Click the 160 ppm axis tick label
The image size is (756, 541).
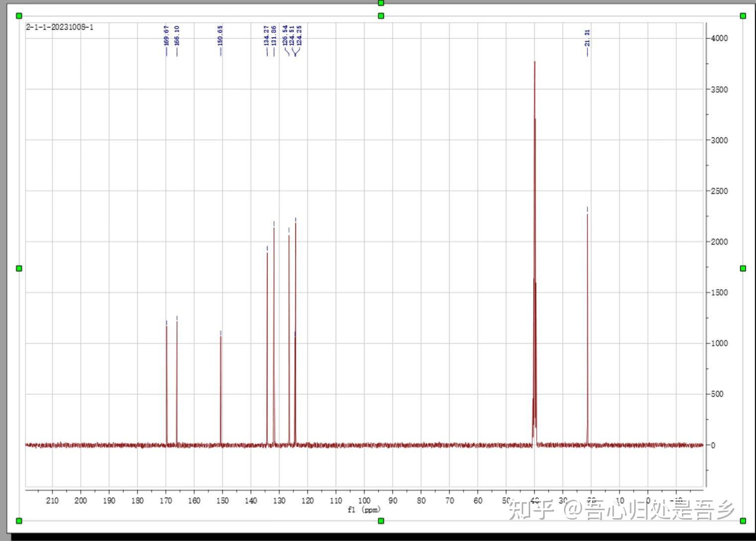pos(194,500)
